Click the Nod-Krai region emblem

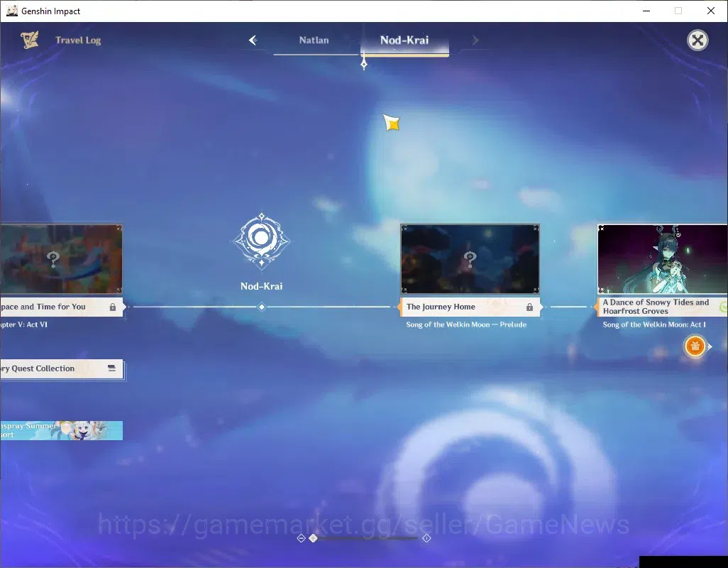[x=261, y=241]
